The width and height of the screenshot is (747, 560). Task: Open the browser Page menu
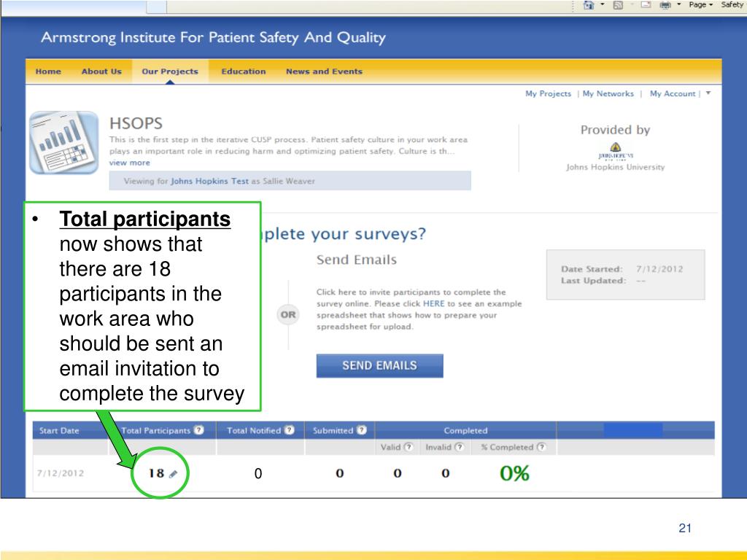click(700, 5)
